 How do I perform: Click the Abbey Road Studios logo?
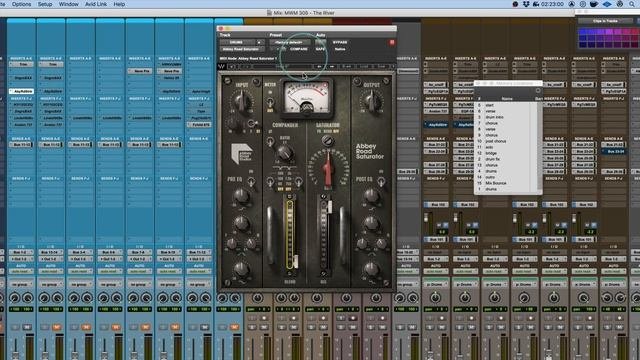[x=242, y=154]
